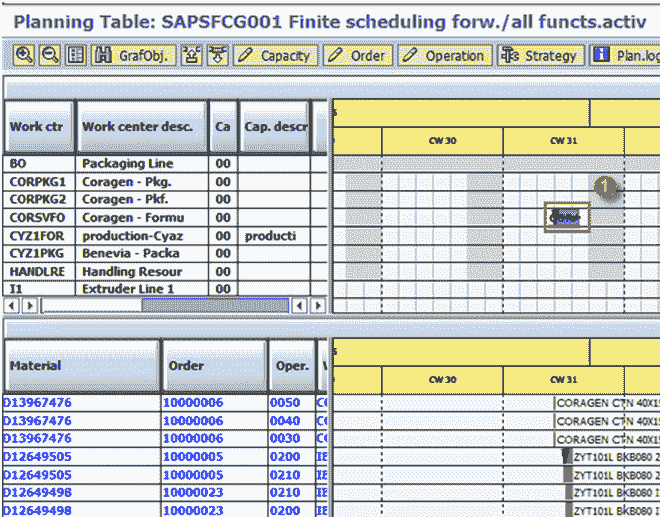Click Benevia - Packa description cell
This screenshot has height=517, width=660.
[142, 253]
